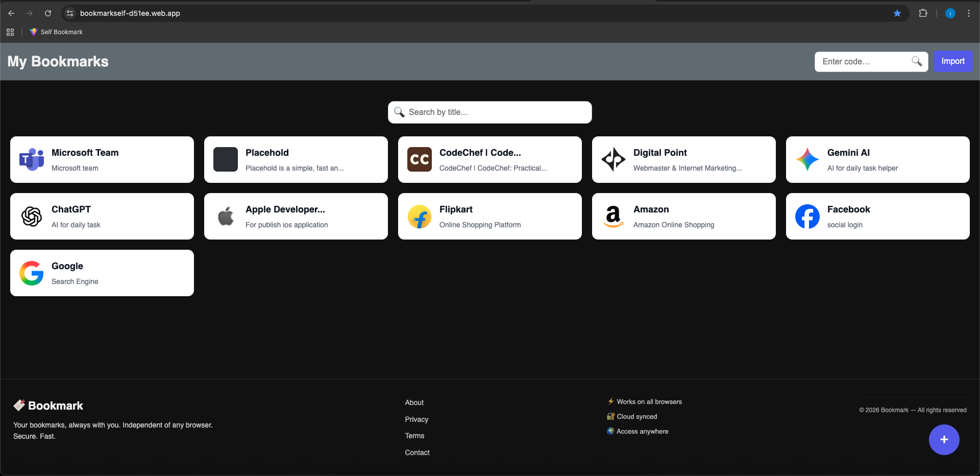This screenshot has width=980, height=476.
Task: Add a bookmark with the plus button
Action: (x=944, y=440)
